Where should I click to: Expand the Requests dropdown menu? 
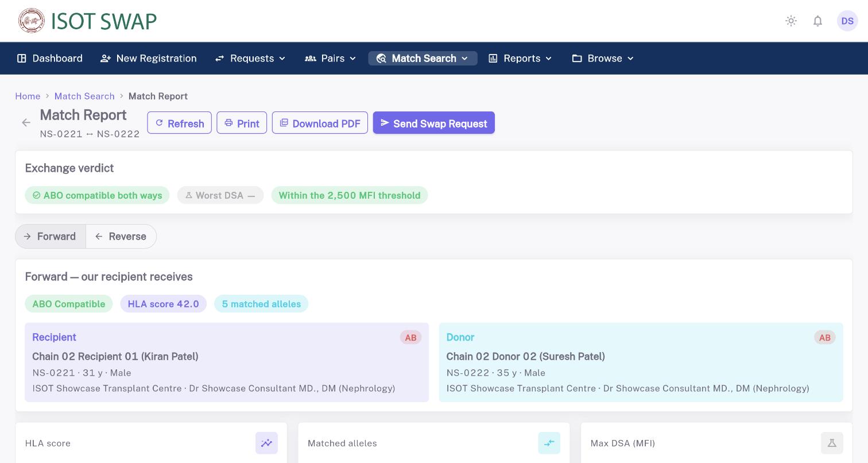point(250,59)
